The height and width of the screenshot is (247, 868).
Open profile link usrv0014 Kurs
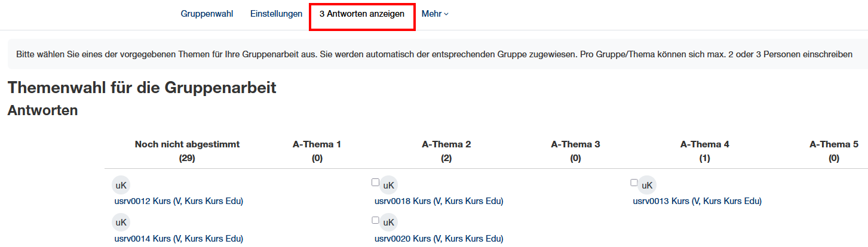tap(179, 239)
